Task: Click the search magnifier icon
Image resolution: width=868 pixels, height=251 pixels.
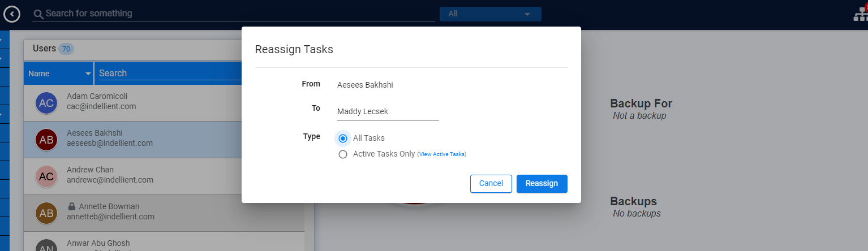Action: pyautogui.click(x=38, y=14)
